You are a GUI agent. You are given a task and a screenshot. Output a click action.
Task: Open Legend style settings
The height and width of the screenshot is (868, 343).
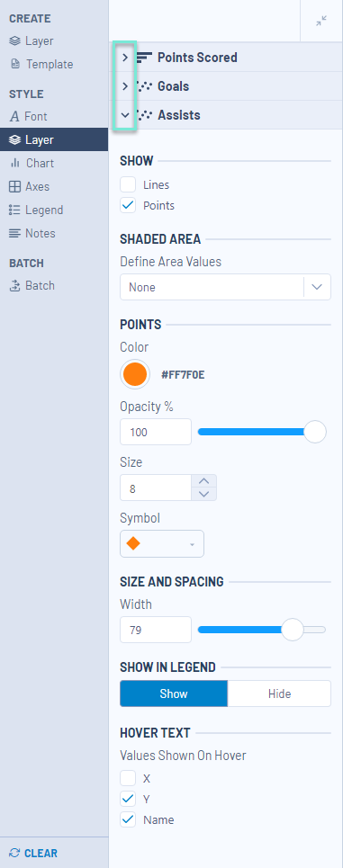pos(37,210)
